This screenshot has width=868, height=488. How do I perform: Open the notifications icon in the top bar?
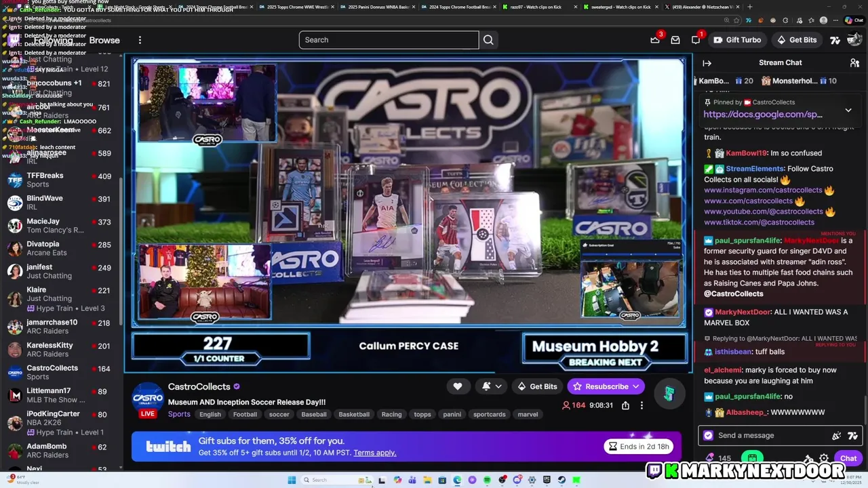[696, 40]
